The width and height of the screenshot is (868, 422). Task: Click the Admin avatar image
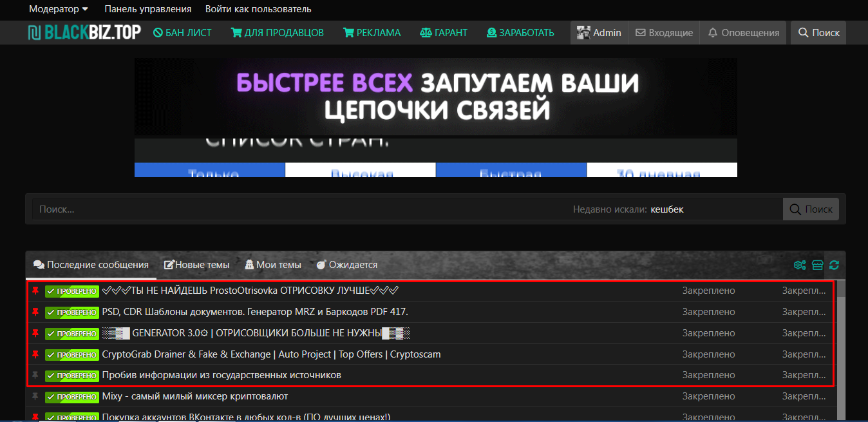point(583,33)
